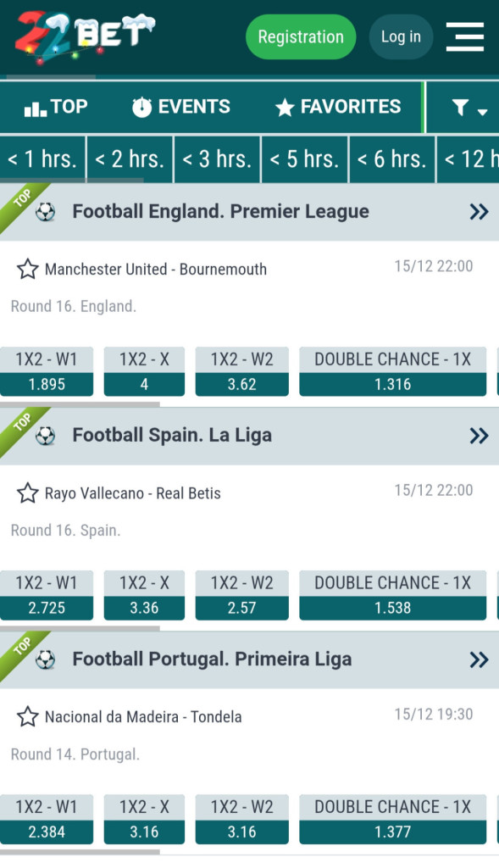Click the star icon beside FAVORITES

285,107
